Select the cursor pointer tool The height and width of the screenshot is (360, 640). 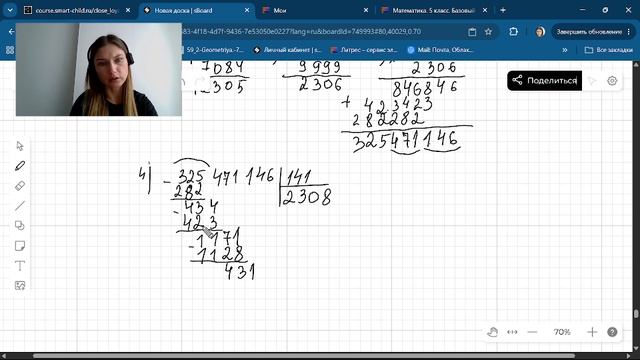20,146
